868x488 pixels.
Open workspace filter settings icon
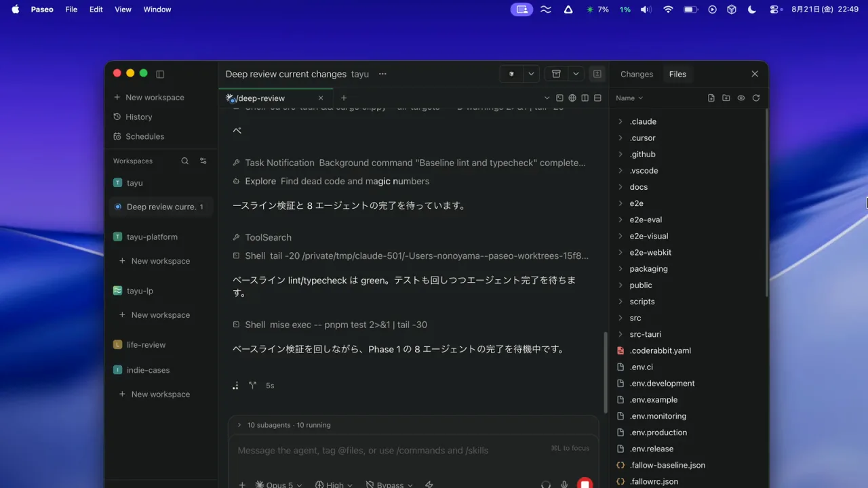203,161
